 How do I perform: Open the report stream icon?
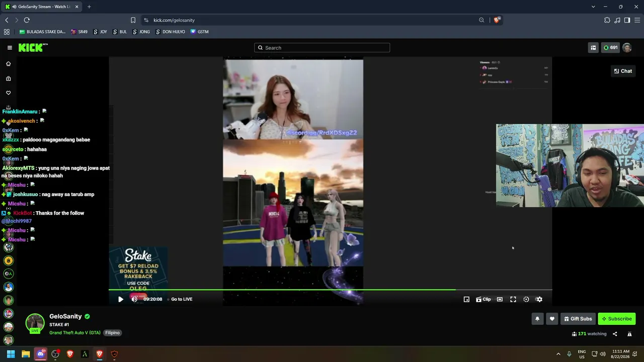[x=629, y=334]
